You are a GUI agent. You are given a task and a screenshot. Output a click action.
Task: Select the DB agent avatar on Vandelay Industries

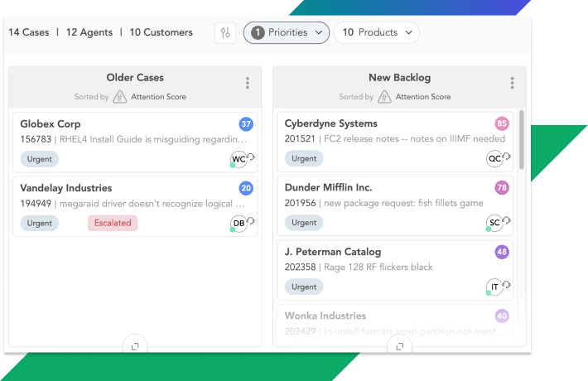point(239,223)
